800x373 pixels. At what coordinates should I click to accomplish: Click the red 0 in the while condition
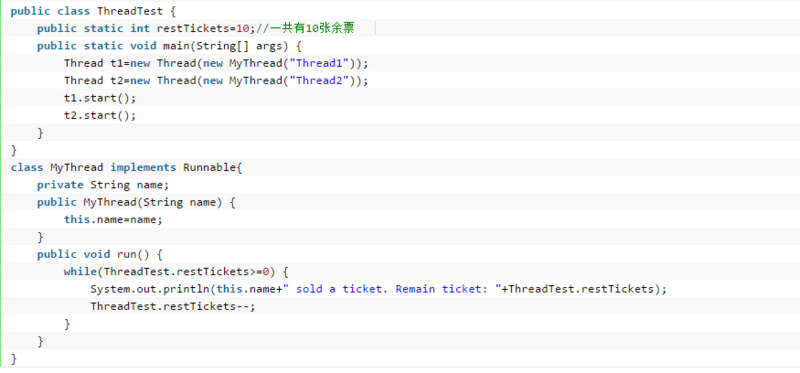[266, 271]
